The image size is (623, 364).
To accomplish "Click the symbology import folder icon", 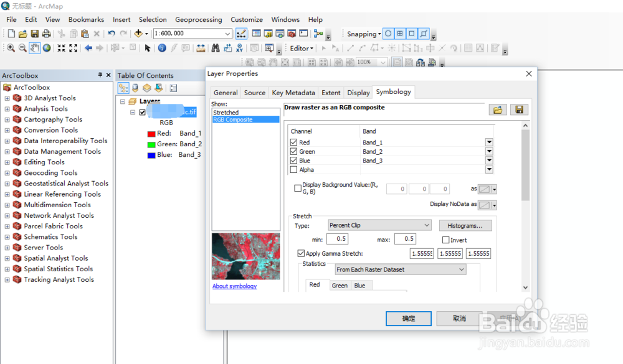I will coord(497,110).
